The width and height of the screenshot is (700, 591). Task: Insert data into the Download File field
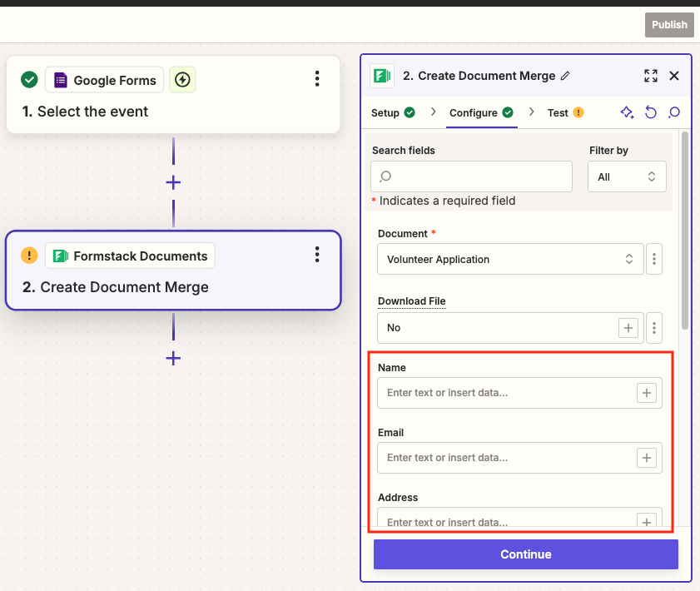click(x=628, y=328)
